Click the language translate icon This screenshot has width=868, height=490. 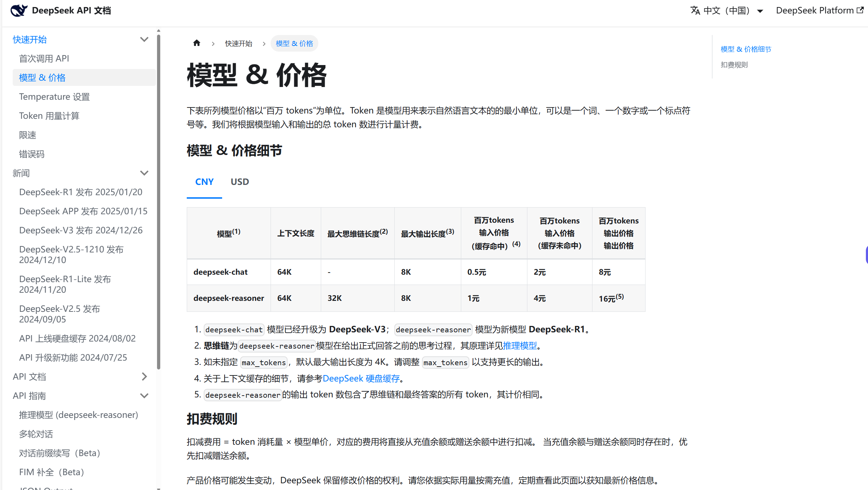point(695,11)
